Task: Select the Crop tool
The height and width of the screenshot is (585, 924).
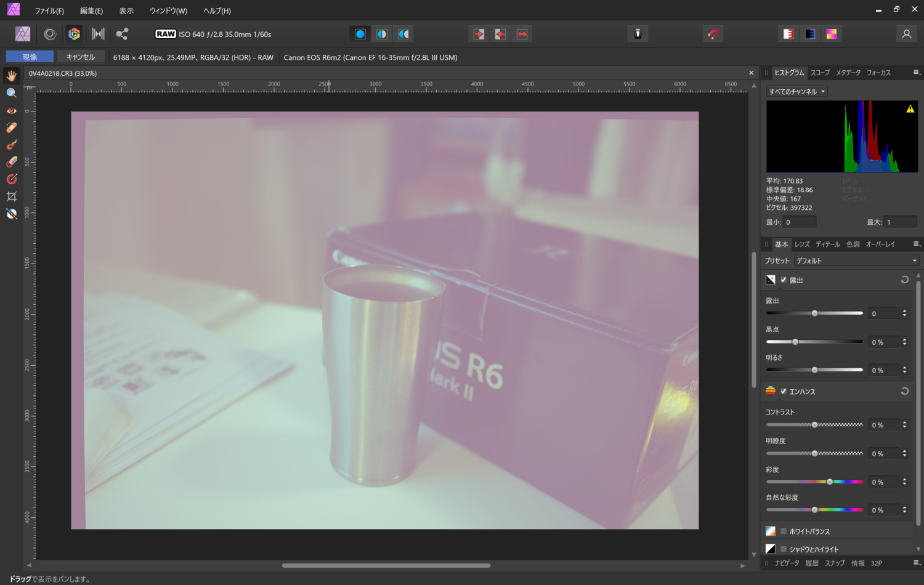Action: tap(11, 196)
